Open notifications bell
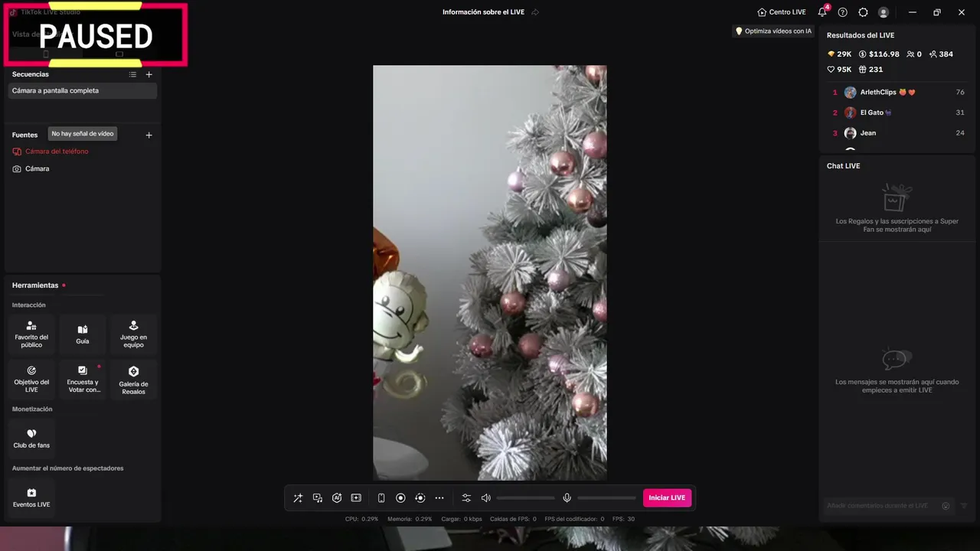 (x=822, y=12)
